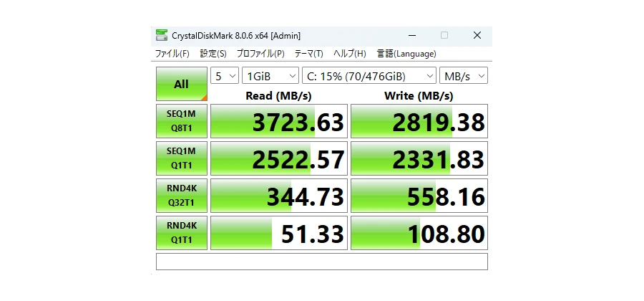This screenshot has width=644, height=301.
Task: Open the 言語(Language) menu
Action: (406, 54)
